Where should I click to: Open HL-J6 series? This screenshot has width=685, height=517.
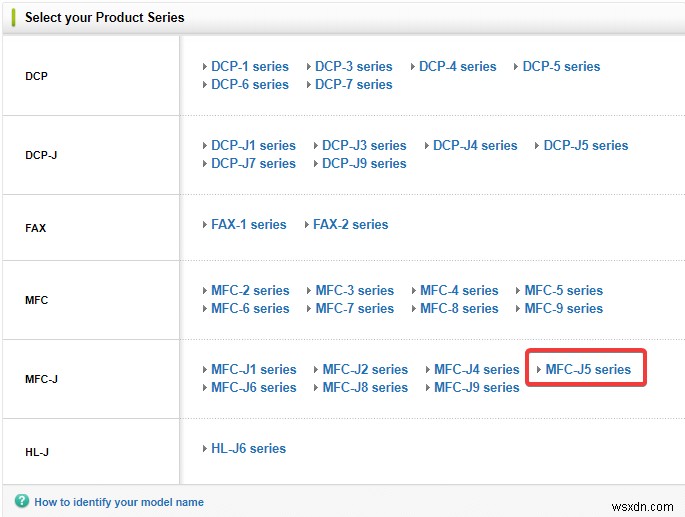coord(248,448)
